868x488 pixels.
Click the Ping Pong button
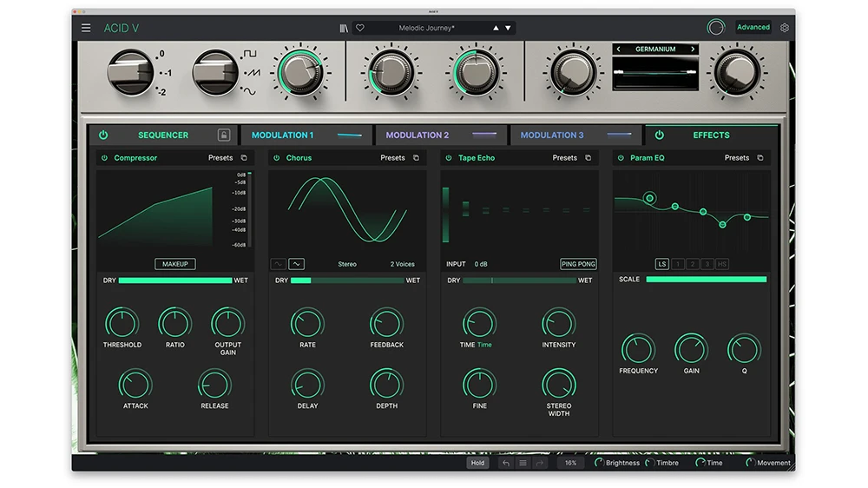coord(578,264)
